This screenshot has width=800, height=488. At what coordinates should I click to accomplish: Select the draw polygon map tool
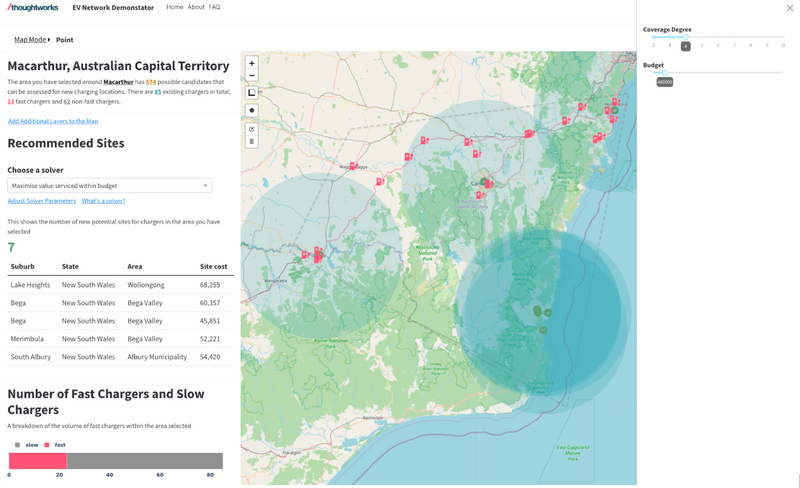(x=252, y=110)
